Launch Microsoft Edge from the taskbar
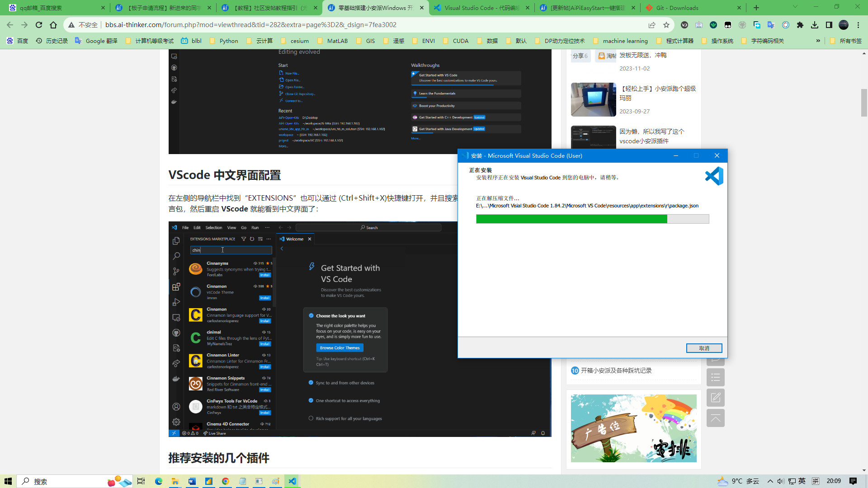This screenshot has width=868, height=488. (x=158, y=481)
